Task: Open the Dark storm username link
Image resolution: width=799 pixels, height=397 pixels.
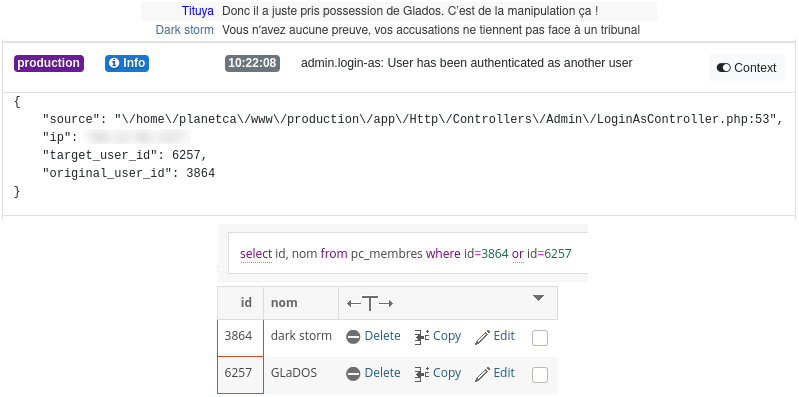Action: click(x=184, y=30)
